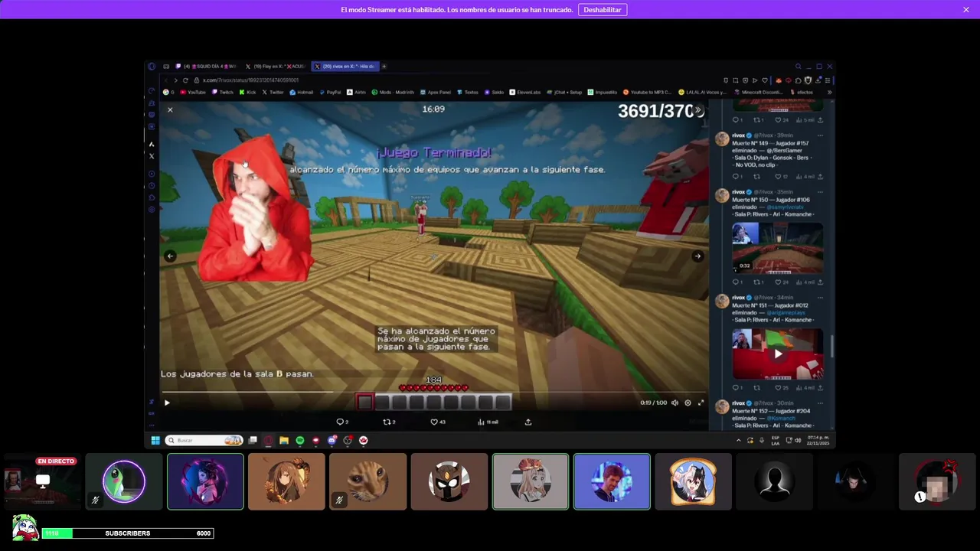Image resolution: width=980 pixels, height=551 pixels.
Task: Expand the hidden bookmarks with the bar's chevron
Action: pyautogui.click(x=829, y=93)
